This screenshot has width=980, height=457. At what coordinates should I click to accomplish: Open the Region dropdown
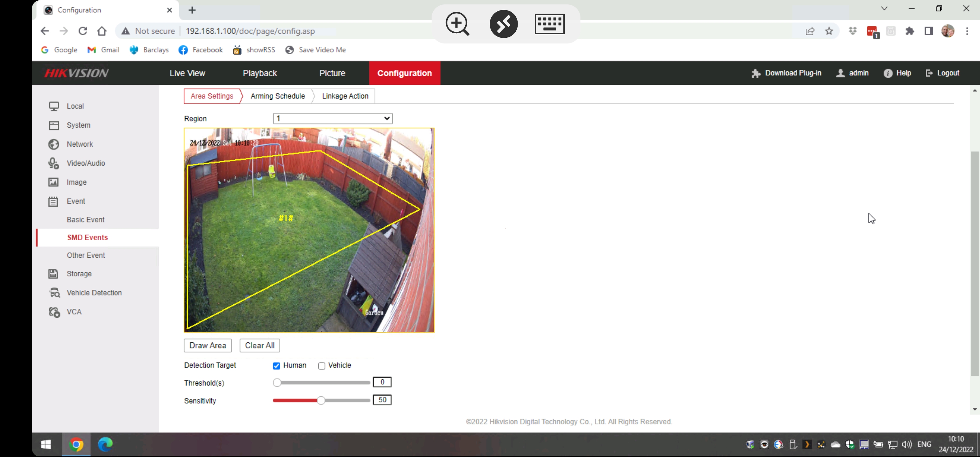coord(333,118)
